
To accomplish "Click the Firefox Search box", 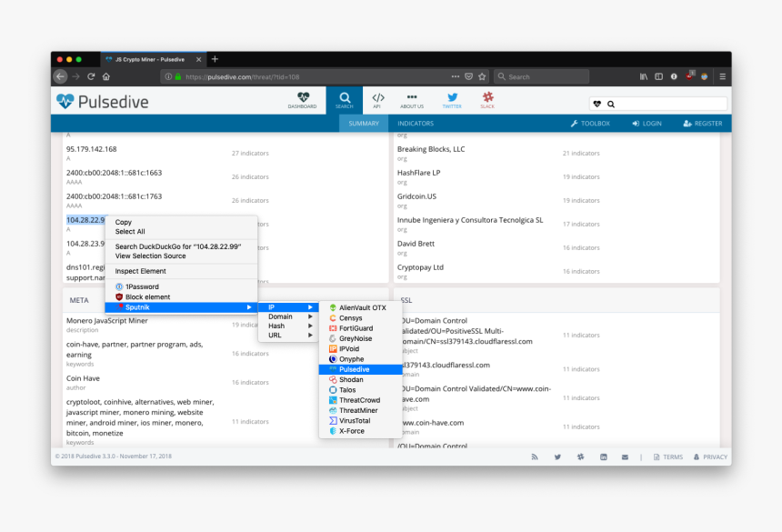I will pos(542,76).
